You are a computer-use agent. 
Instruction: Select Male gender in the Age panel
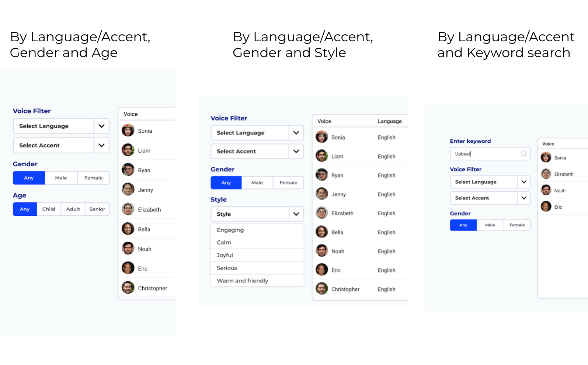point(61,178)
